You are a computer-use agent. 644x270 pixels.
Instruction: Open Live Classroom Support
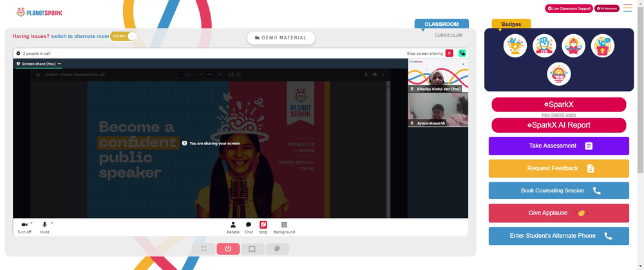[569, 8]
